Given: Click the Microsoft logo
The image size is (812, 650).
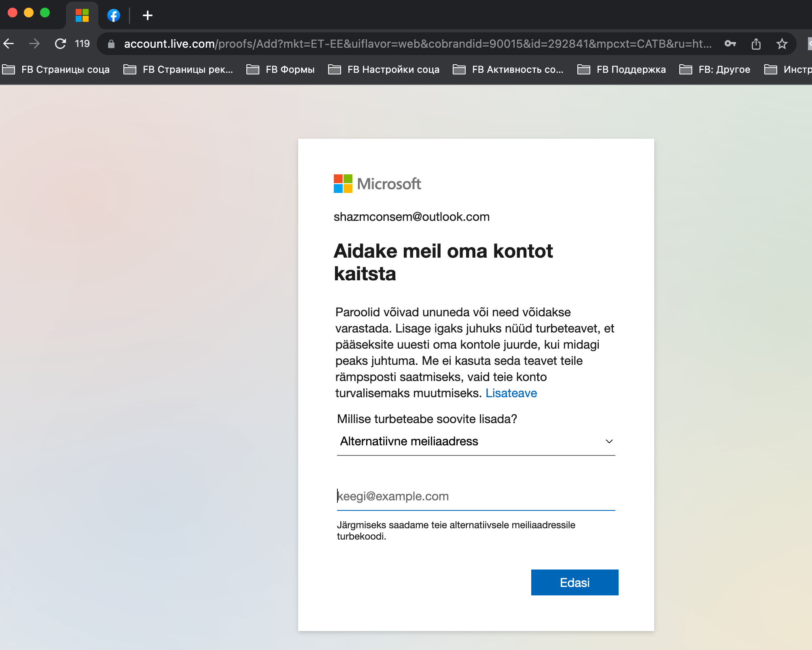Looking at the screenshot, I should tap(377, 184).
